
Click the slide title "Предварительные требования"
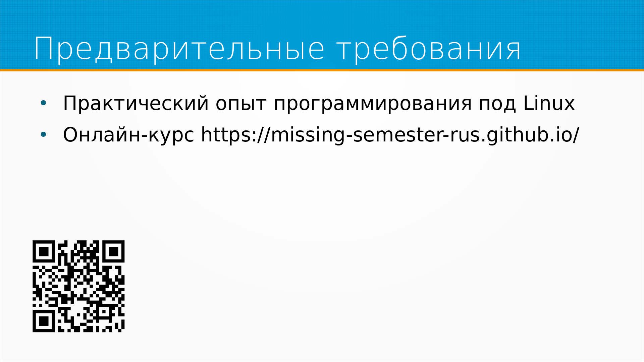pyautogui.click(x=277, y=49)
